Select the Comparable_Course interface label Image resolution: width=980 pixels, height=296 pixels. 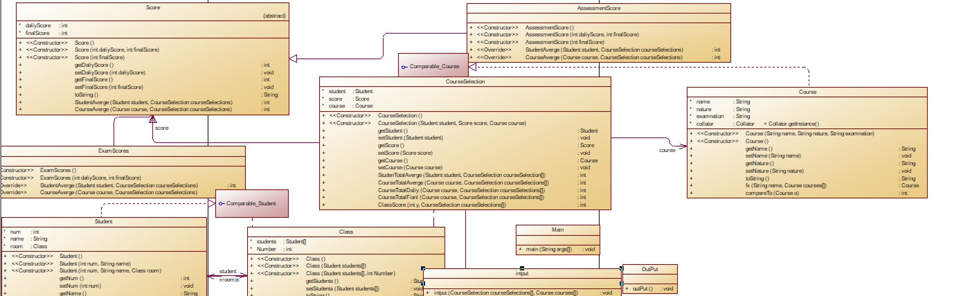434,66
